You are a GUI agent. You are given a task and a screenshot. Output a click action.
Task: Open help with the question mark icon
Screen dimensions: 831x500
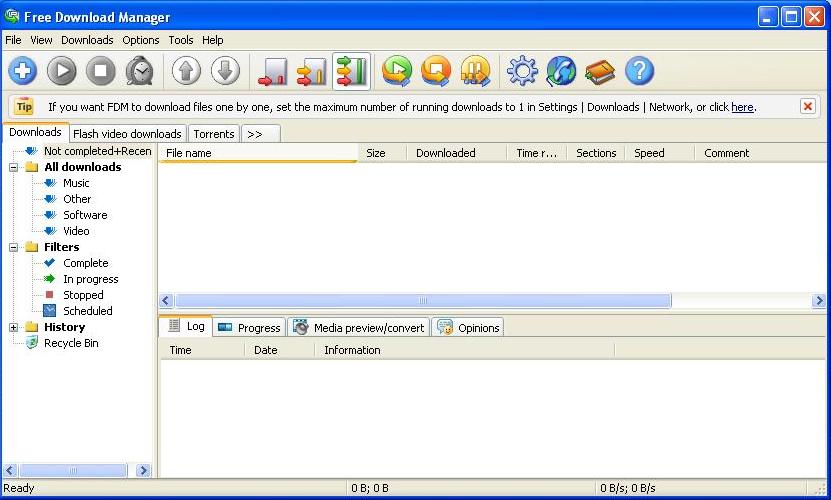pos(639,71)
